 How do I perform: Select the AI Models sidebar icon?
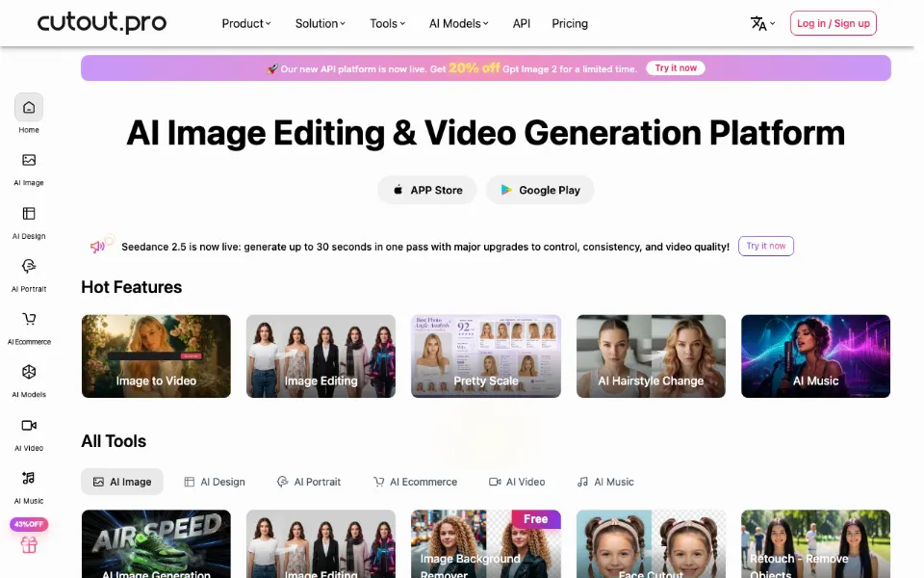29,372
